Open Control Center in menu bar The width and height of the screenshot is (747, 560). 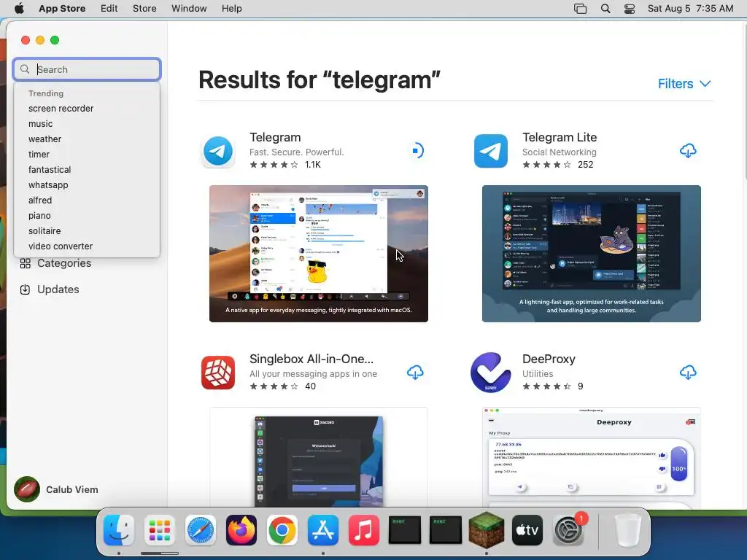(630, 9)
